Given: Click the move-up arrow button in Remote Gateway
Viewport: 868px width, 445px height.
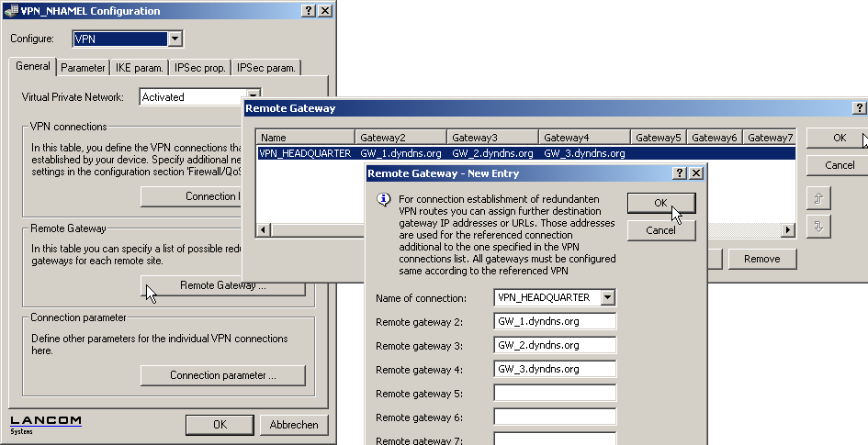Looking at the screenshot, I should click(818, 197).
